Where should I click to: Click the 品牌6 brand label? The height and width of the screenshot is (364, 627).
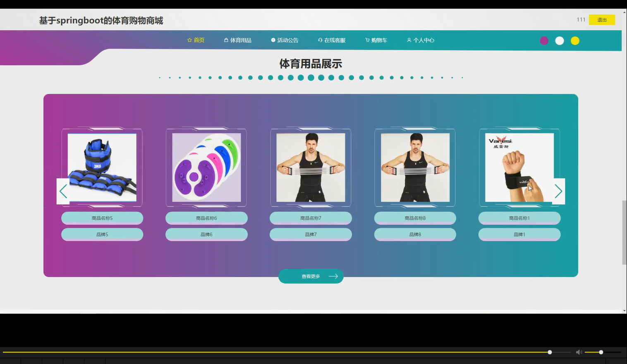206,234
